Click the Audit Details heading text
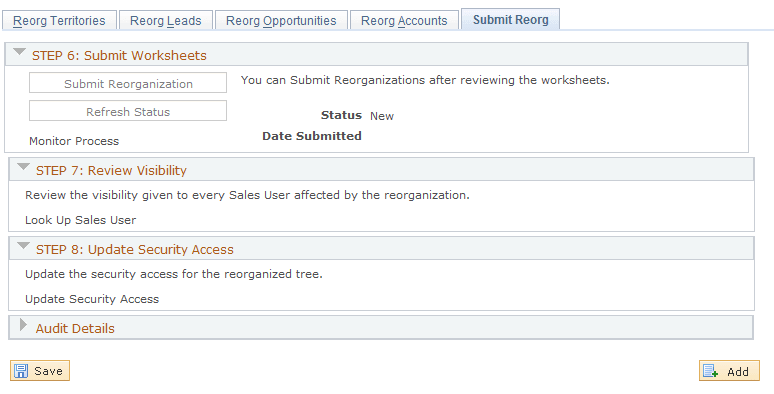Image resolution: width=774 pixels, height=394 pixels. point(75,328)
